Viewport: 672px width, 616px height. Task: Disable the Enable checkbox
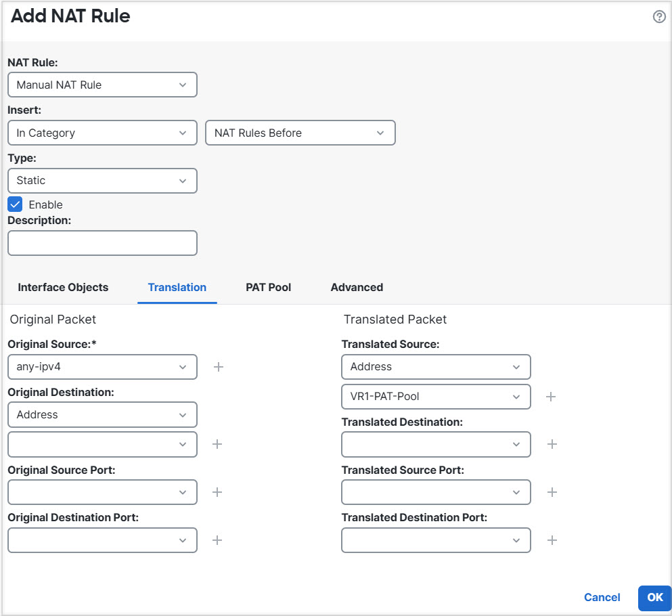click(14, 204)
